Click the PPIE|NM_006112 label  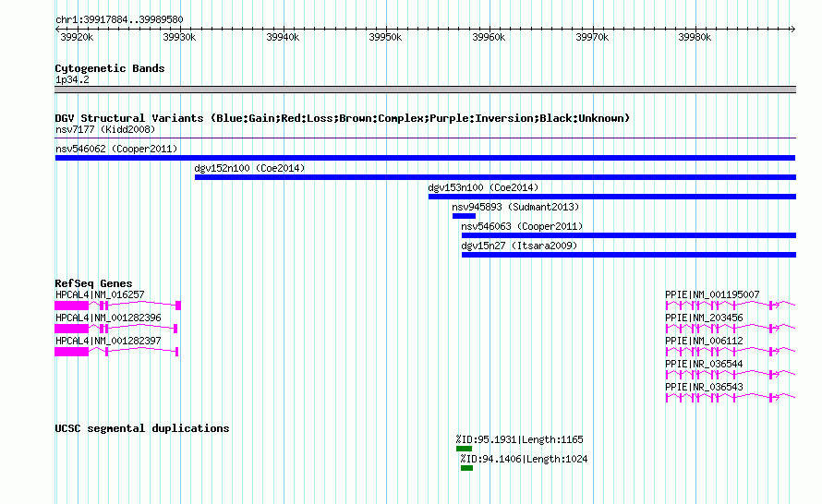click(704, 341)
